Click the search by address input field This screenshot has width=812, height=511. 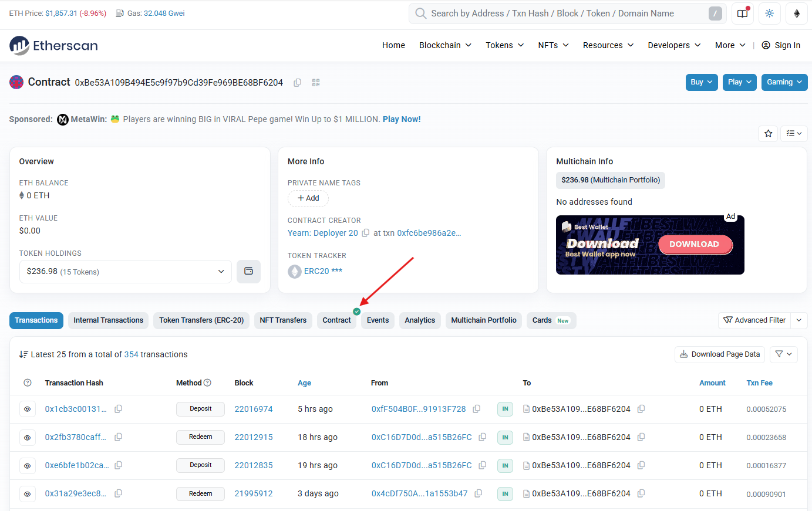coord(564,13)
